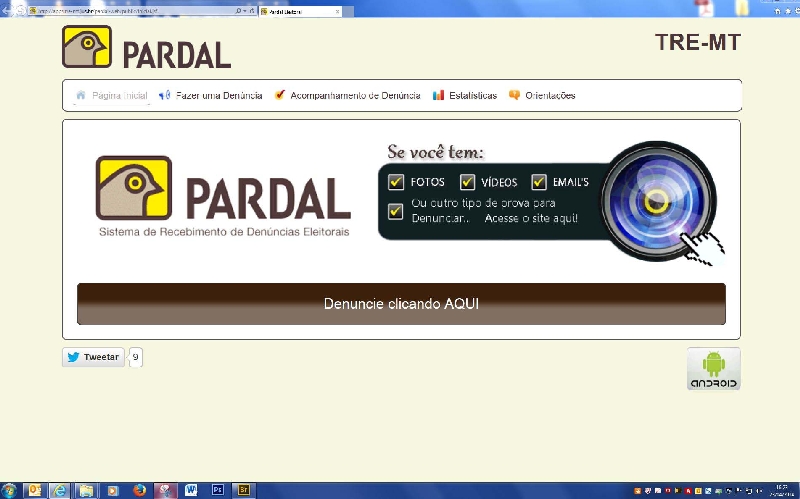Click the EMAIL'S checkbox in banner
This screenshot has height=499, width=800.
coord(539,182)
